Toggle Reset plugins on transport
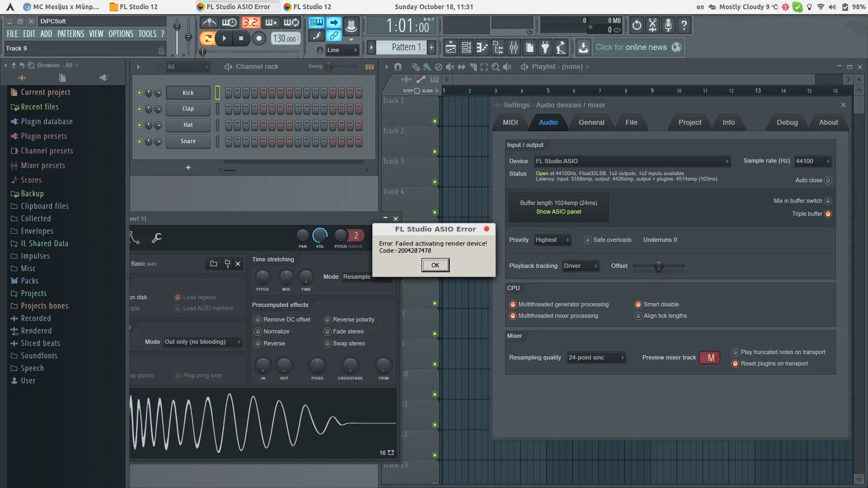The height and width of the screenshot is (488, 868). tap(735, 363)
